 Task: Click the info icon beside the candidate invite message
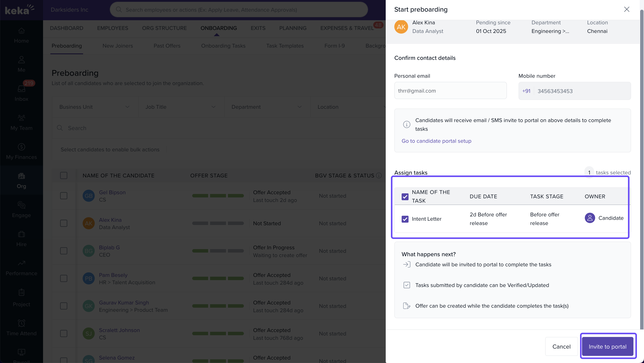coord(407,124)
